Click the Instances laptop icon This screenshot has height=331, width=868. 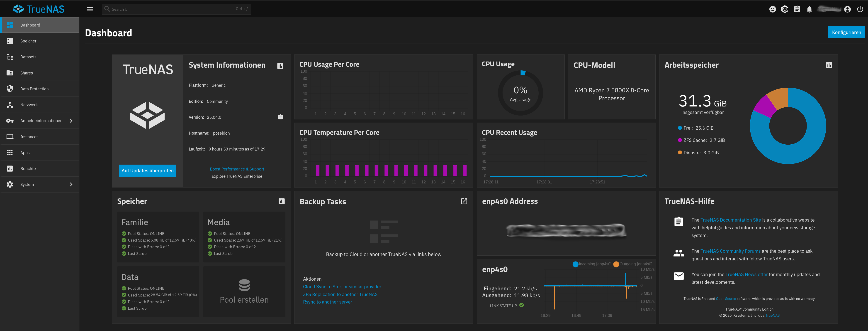10,137
